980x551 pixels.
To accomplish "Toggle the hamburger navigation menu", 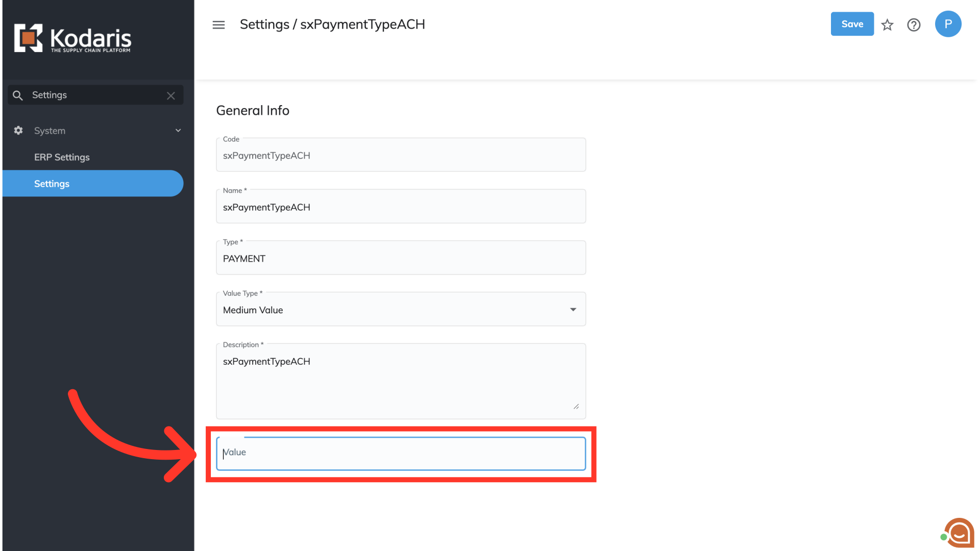I will coord(218,24).
